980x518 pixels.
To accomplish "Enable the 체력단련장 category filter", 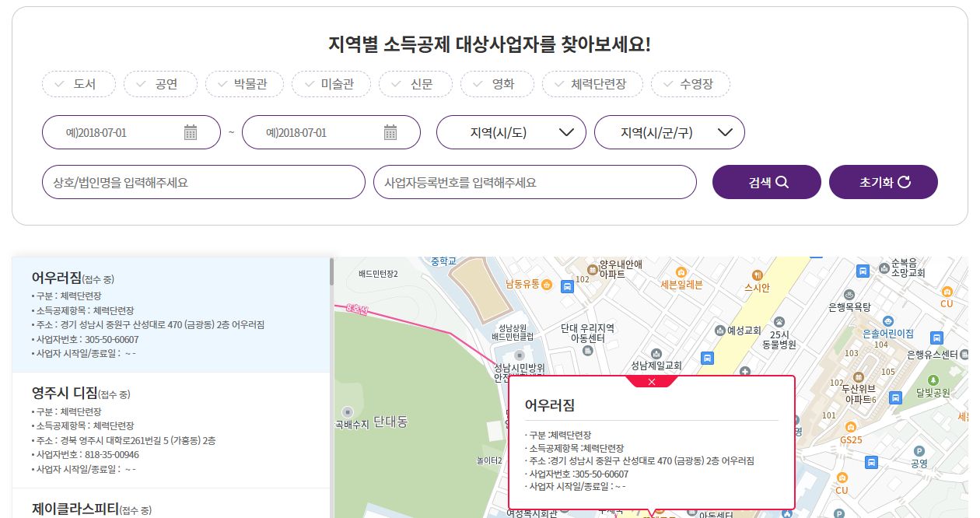I will coord(593,84).
